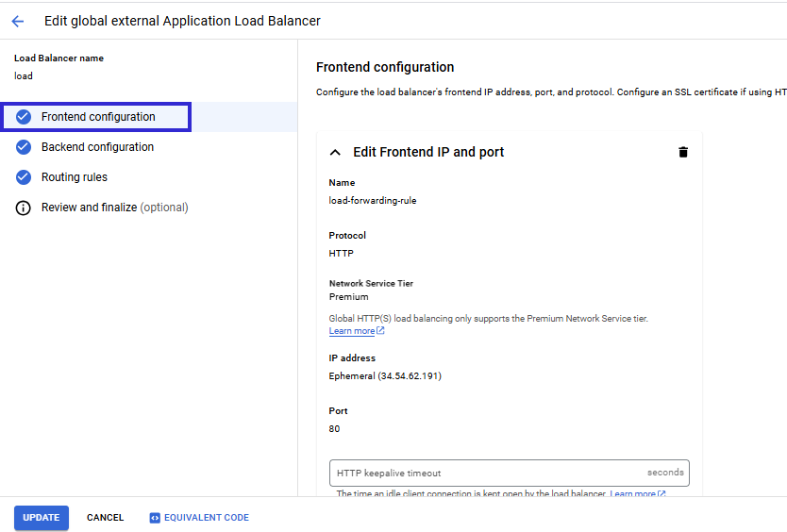The width and height of the screenshot is (787, 532).
Task: Click the back arrow icon
Action: pyautogui.click(x=18, y=21)
